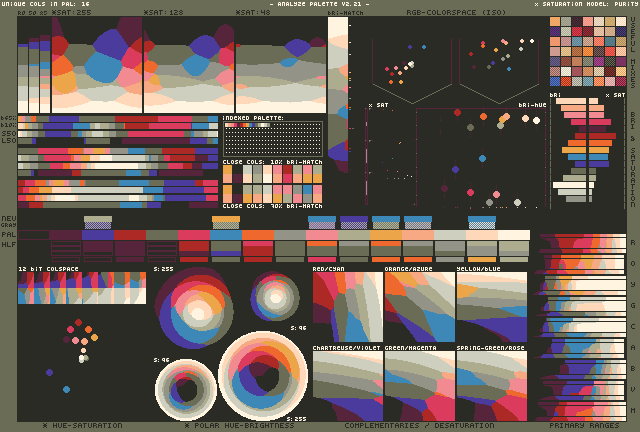
Task: Open the RED/CYAN complementaries chart
Action: tap(348, 307)
